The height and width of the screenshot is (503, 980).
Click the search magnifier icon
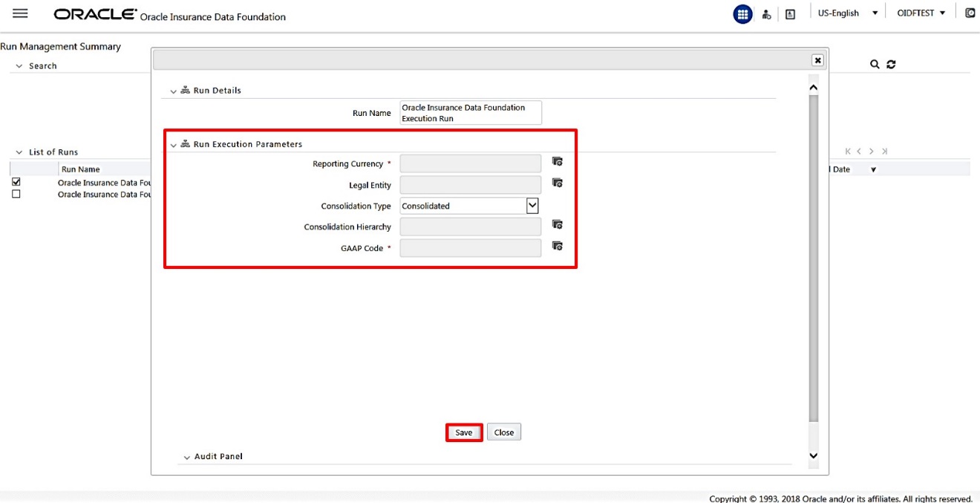(875, 65)
